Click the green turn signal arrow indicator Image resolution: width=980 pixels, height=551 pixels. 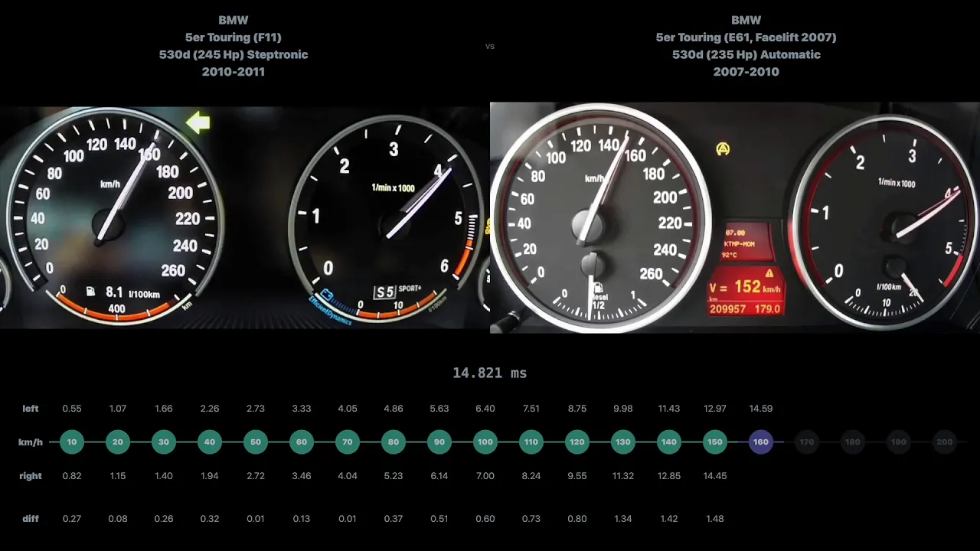(198, 123)
